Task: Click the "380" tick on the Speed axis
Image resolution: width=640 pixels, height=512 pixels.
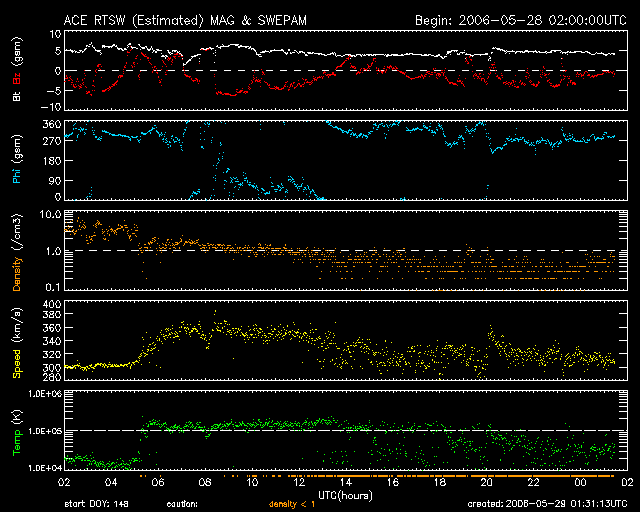Action: tap(52, 314)
